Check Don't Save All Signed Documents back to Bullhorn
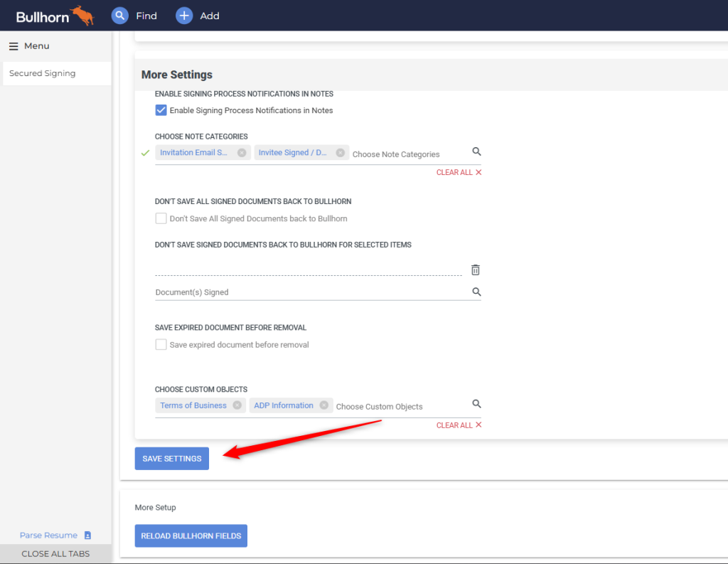 pyautogui.click(x=160, y=218)
